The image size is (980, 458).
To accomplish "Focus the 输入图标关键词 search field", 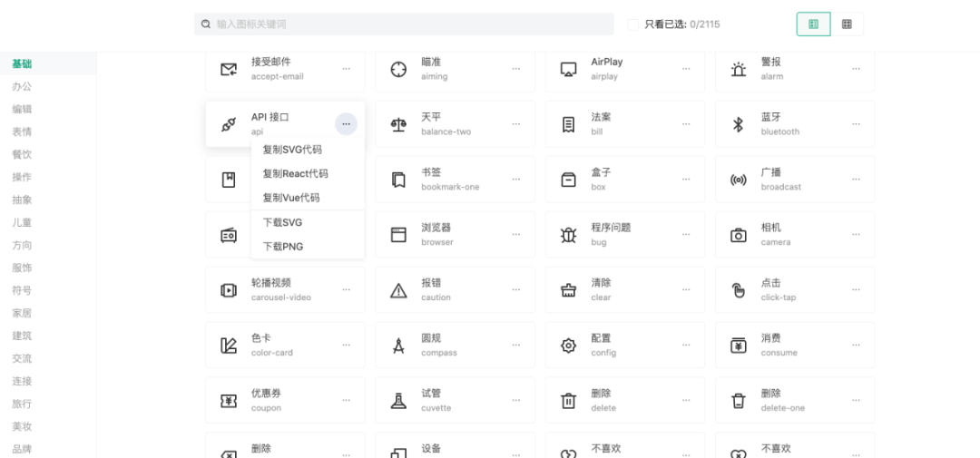I will tap(404, 24).
